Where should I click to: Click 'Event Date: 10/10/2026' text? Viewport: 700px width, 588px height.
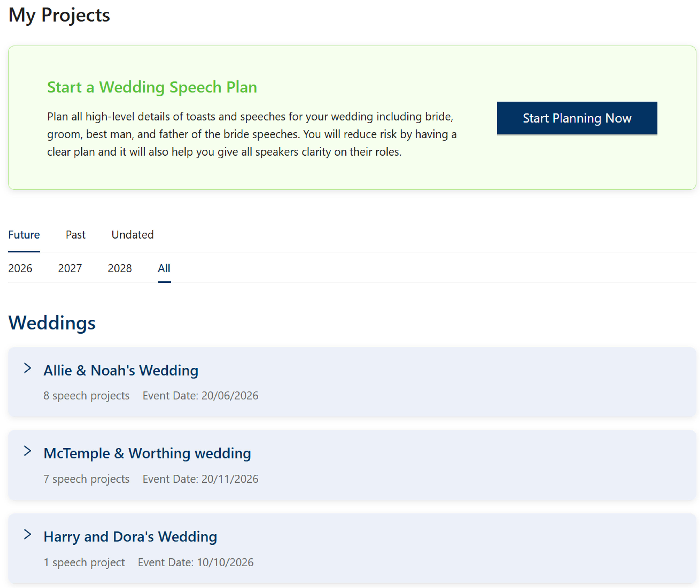click(196, 562)
